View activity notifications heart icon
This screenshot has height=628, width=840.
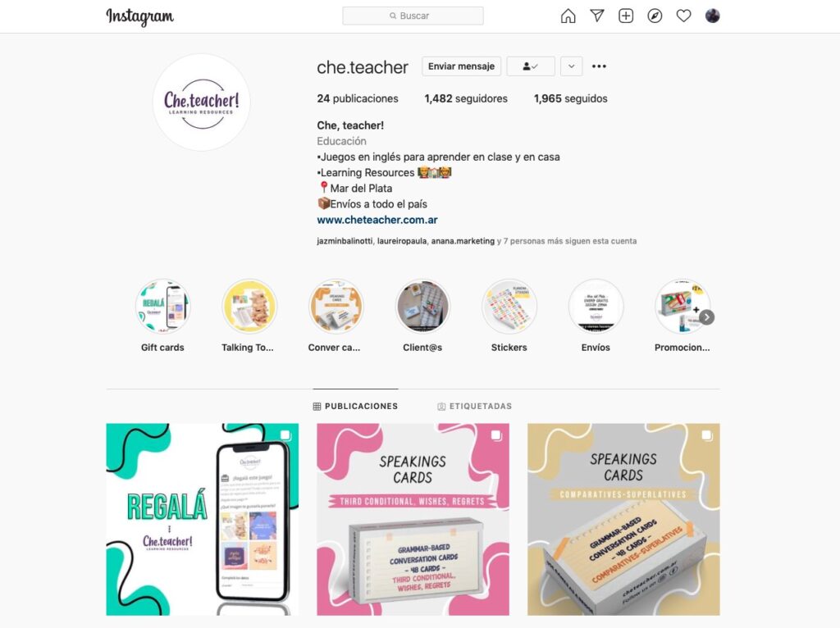(683, 16)
